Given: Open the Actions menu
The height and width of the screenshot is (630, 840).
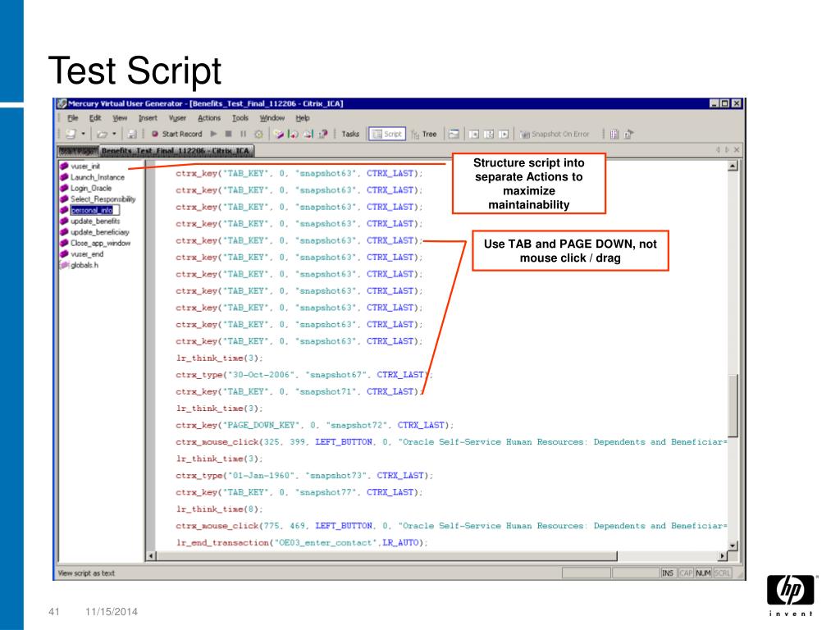Looking at the screenshot, I should [x=209, y=118].
